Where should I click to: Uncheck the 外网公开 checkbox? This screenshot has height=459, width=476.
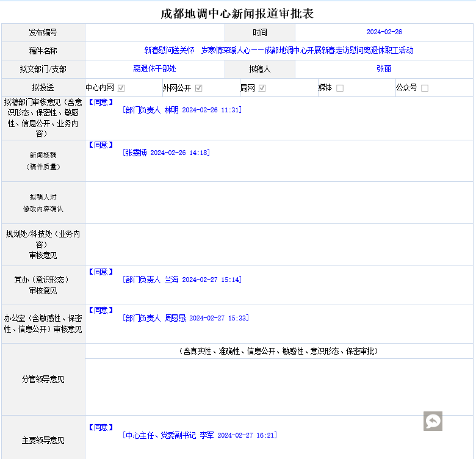(x=199, y=88)
